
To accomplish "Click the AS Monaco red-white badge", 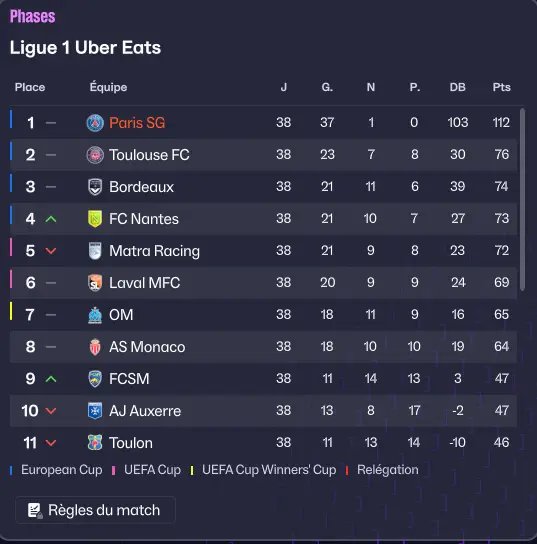I will pyautogui.click(x=95, y=347).
